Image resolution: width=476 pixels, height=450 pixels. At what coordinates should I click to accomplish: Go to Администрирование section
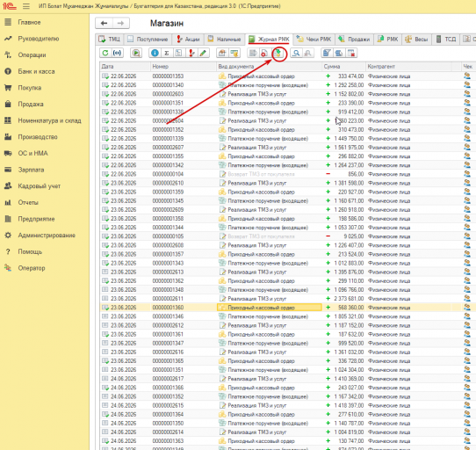47,236
